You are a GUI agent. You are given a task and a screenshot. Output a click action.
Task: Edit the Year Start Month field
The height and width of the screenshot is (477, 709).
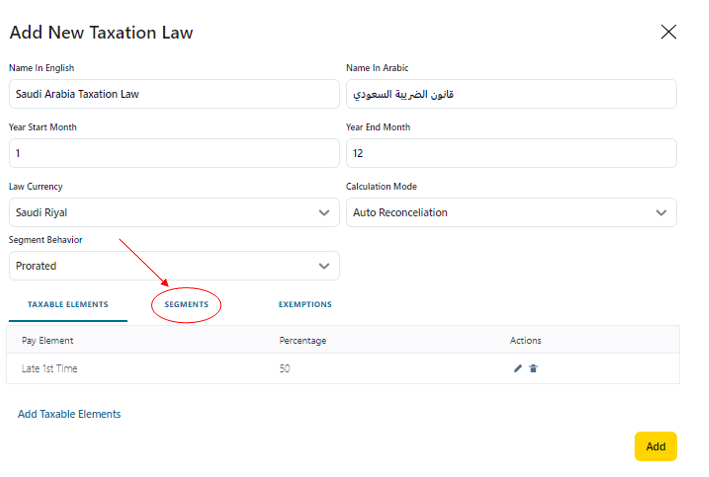173,153
